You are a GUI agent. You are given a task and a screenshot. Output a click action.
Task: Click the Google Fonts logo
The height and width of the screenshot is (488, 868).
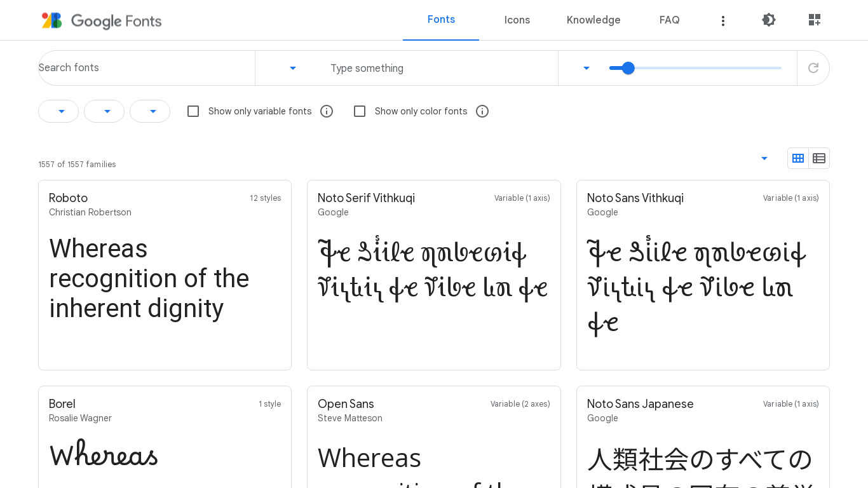(x=102, y=21)
